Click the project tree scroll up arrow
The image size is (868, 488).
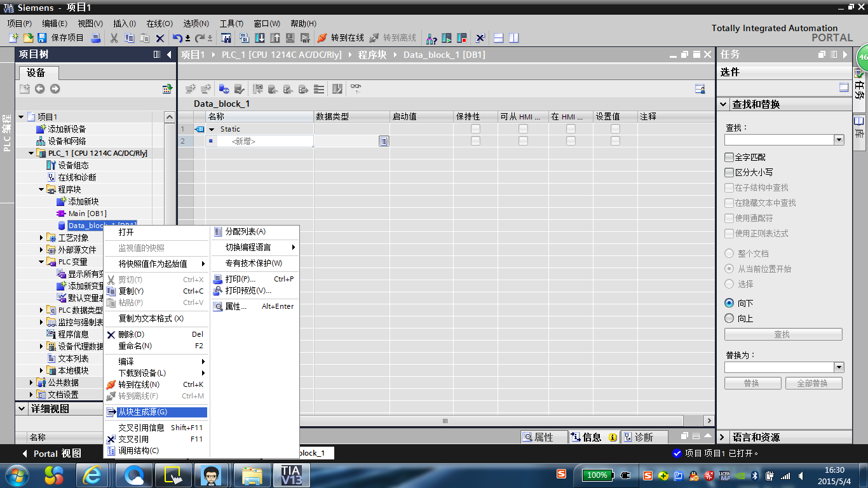pos(169,117)
